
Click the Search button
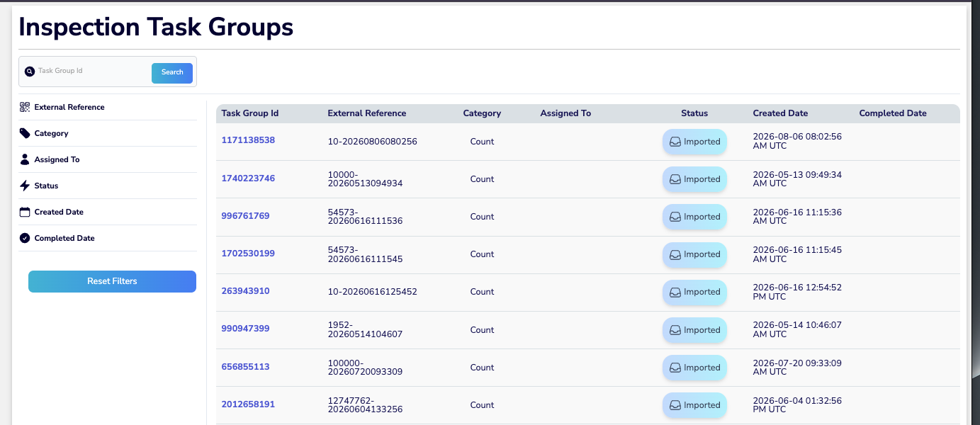[x=172, y=72]
